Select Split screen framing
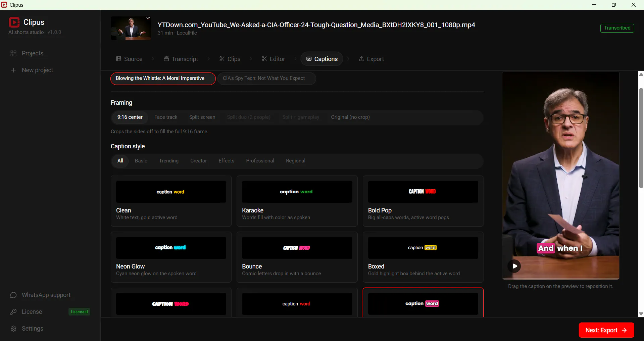 [202, 117]
